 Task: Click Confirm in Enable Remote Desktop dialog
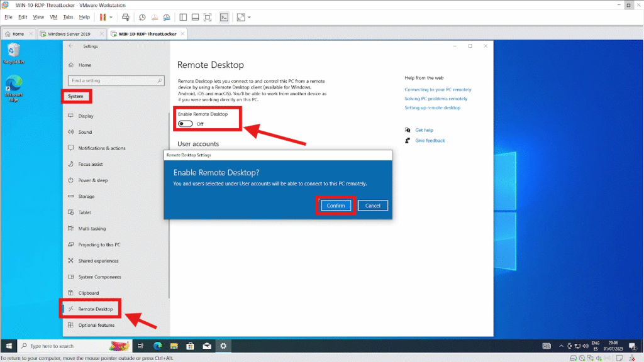click(x=336, y=206)
